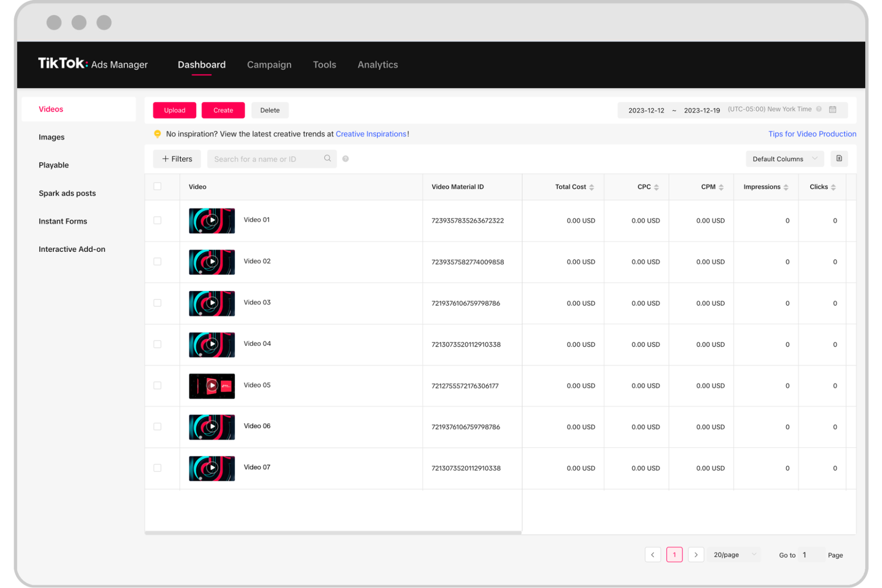Open the Campaign menu item
882x588 pixels.
(x=269, y=64)
